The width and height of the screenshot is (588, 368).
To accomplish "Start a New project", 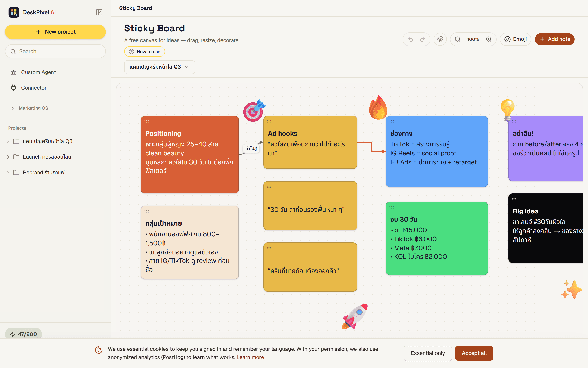I will tap(55, 32).
